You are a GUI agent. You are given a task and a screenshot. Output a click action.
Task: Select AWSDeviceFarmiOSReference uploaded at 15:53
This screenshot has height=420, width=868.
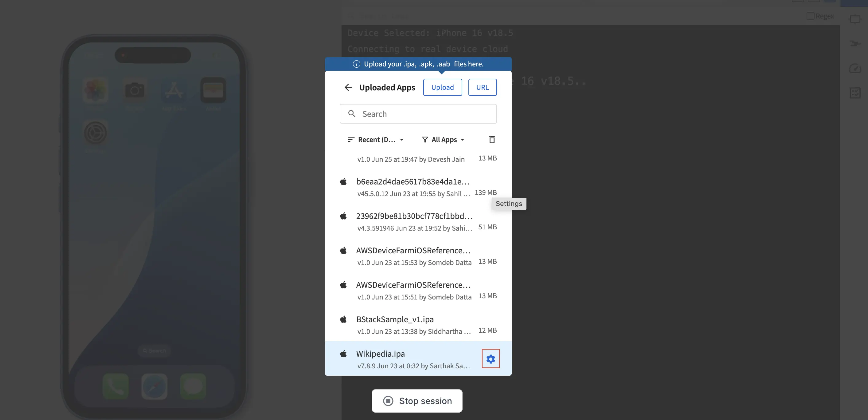[418, 256]
